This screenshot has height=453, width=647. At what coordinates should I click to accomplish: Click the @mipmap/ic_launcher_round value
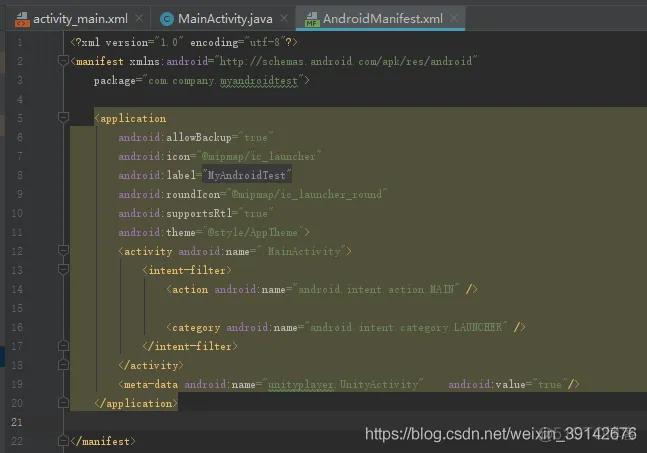point(307,194)
